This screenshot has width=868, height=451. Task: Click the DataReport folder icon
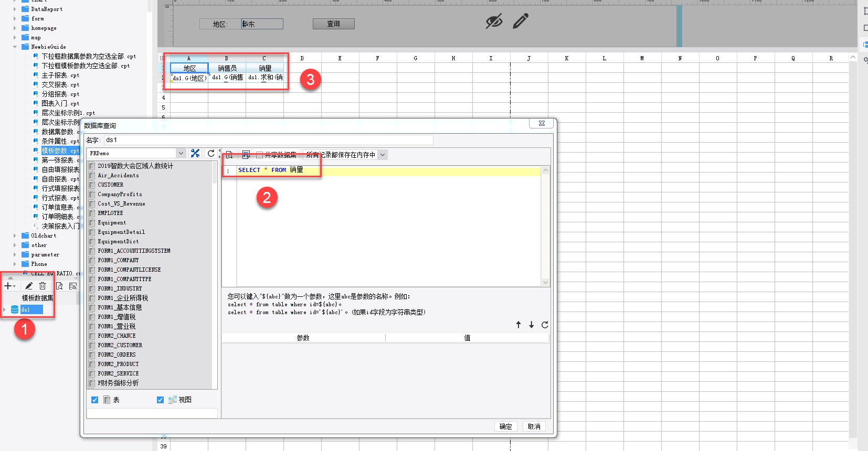(x=25, y=9)
